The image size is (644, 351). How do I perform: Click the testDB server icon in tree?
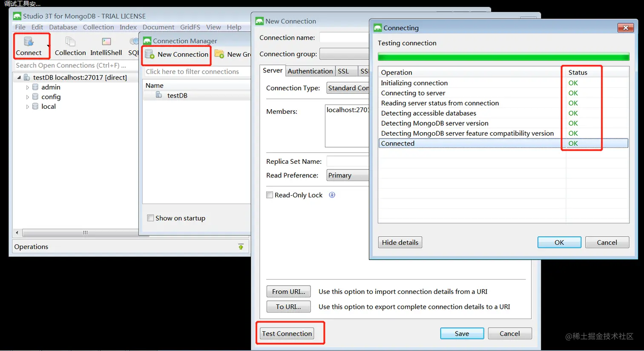click(26, 77)
